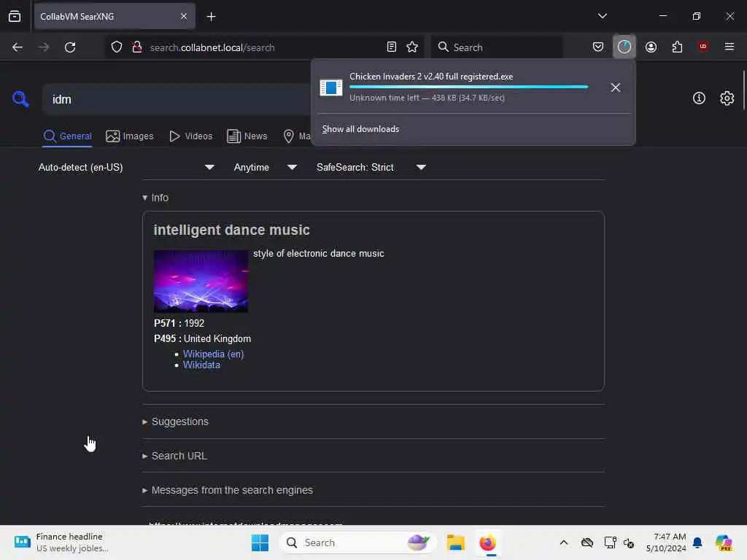Open the notification bell icon
Image resolution: width=747 pixels, height=560 pixels.
[x=697, y=542]
